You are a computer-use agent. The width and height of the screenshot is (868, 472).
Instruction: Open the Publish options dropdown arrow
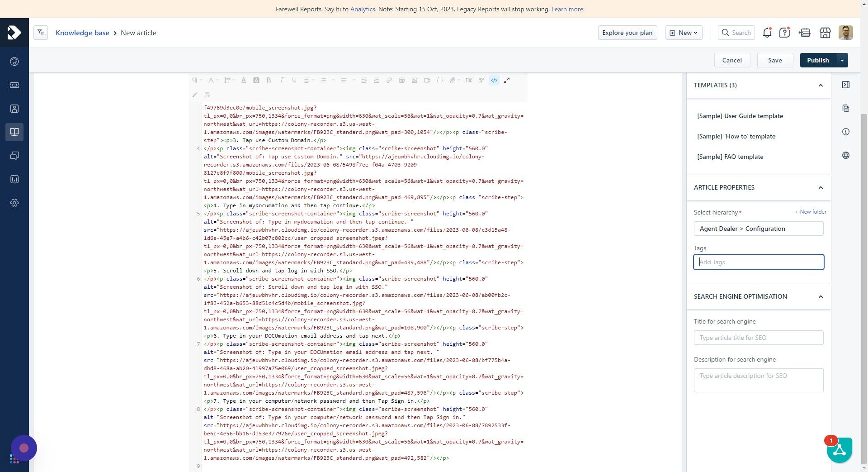[x=842, y=60]
